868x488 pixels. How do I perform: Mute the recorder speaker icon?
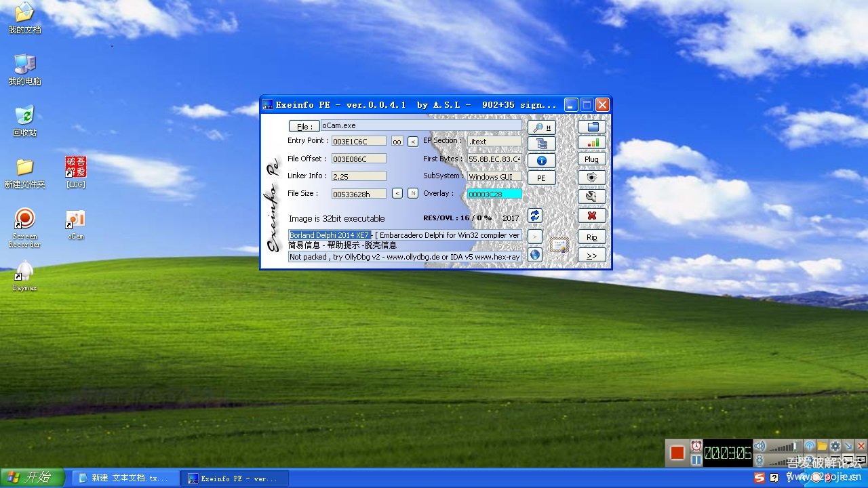(x=759, y=446)
